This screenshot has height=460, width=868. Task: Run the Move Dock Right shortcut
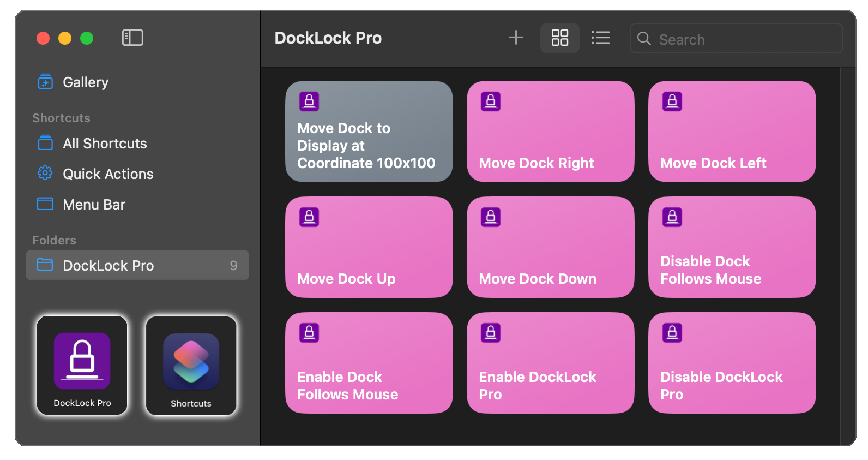click(551, 132)
